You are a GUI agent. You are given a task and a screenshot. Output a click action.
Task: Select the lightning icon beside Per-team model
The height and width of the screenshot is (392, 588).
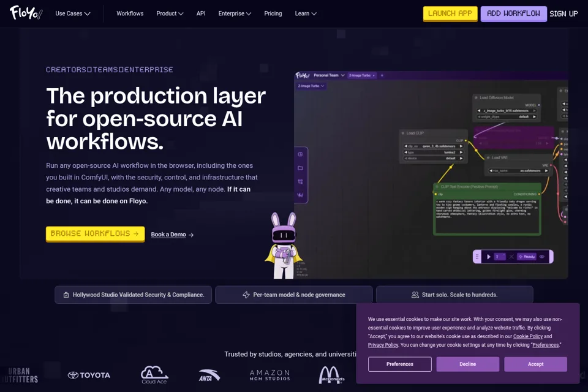[246, 295]
